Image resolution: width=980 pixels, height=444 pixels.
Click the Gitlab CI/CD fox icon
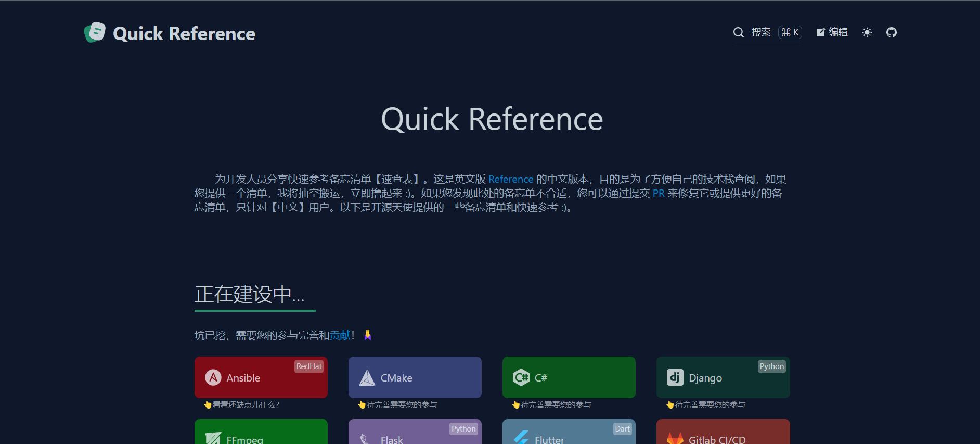[675, 439]
